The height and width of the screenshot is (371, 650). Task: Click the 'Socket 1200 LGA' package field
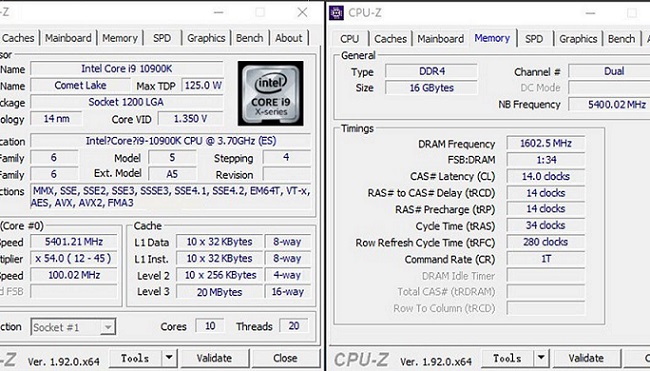pos(126,102)
